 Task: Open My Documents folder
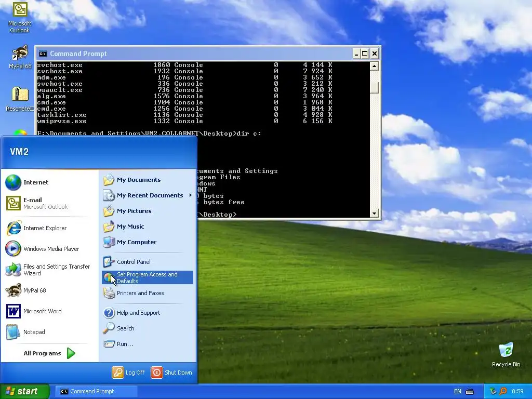(x=148, y=180)
